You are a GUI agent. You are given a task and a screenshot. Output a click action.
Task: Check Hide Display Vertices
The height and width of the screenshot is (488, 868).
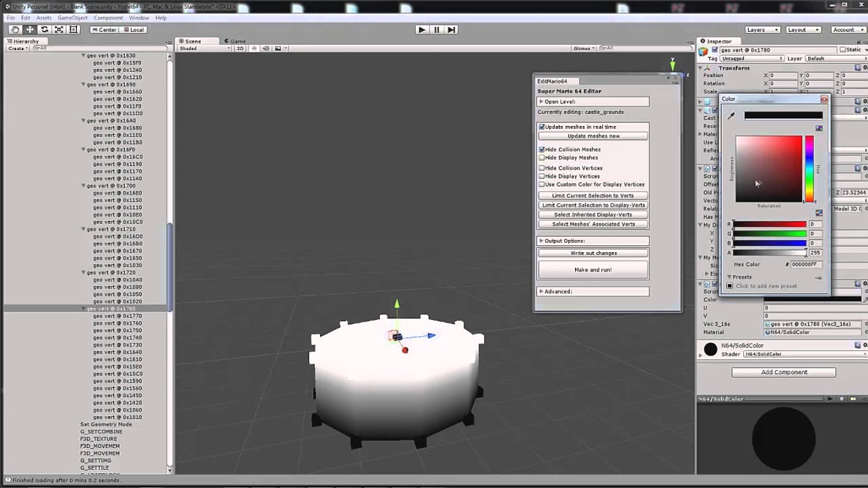[542, 176]
